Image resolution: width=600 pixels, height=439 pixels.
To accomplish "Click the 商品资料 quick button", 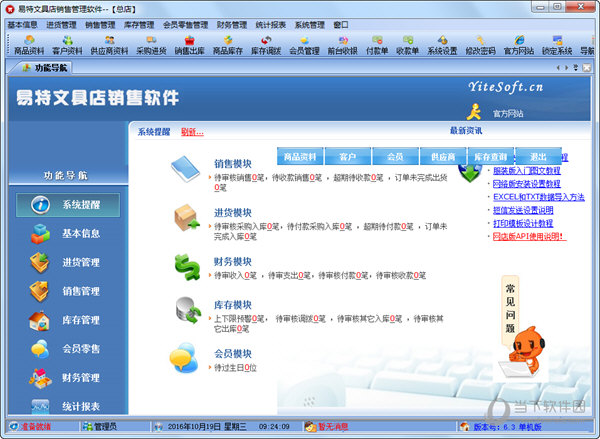I will click(x=300, y=157).
